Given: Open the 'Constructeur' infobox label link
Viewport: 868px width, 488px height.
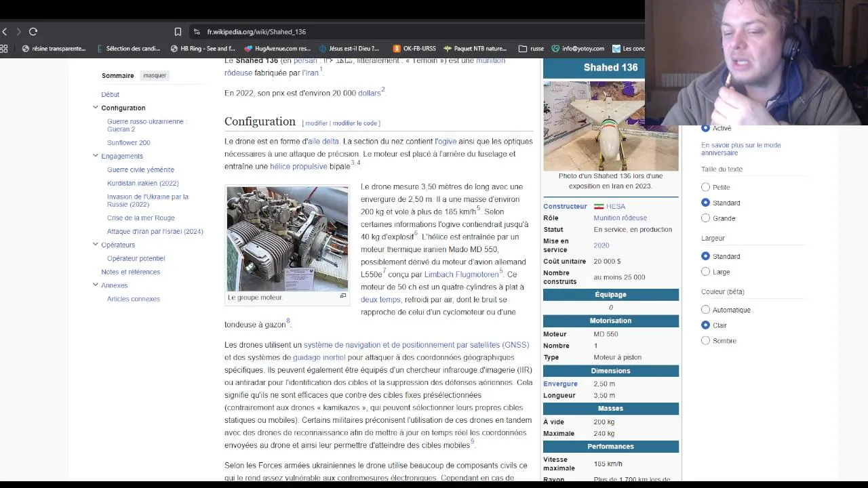Looking at the screenshot, I should coord(565,206).
